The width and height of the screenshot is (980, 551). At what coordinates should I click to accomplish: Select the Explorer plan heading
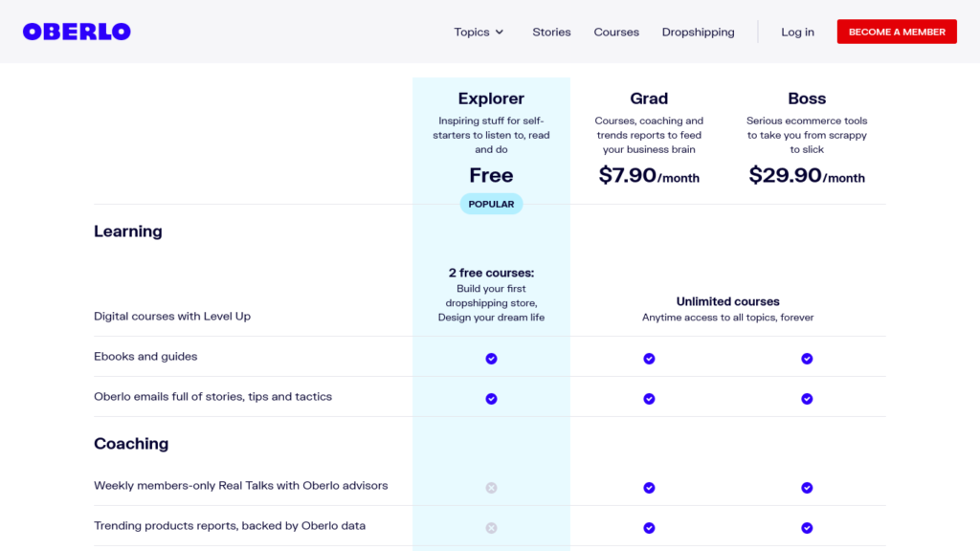click(x=491, y=99)
